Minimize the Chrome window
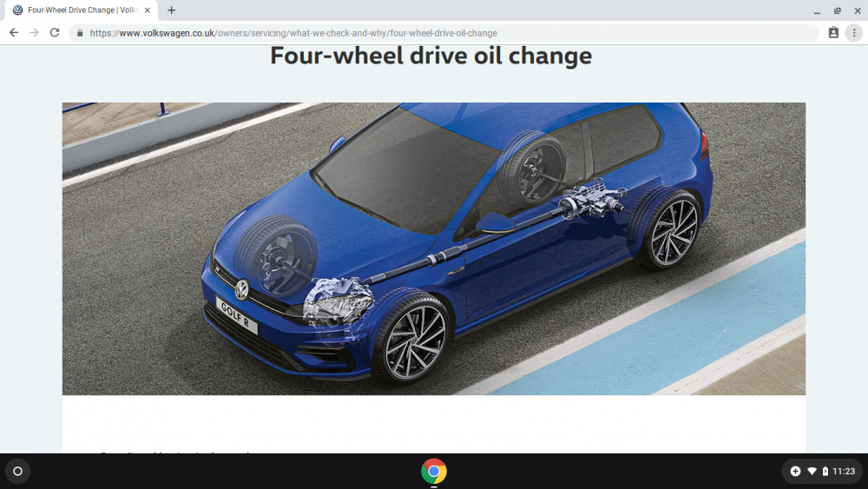This screenshot has width=868, height=489. (817, 10)
